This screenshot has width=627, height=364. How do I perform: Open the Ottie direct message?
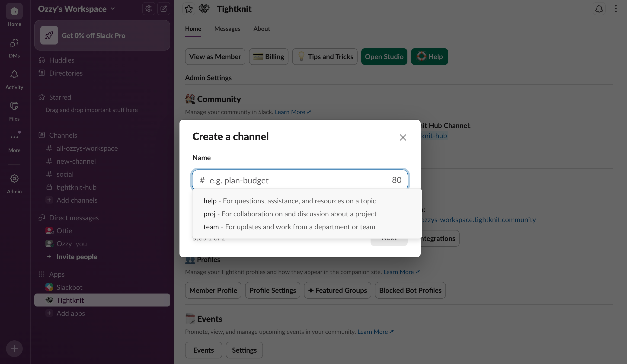tap(102, 231)
